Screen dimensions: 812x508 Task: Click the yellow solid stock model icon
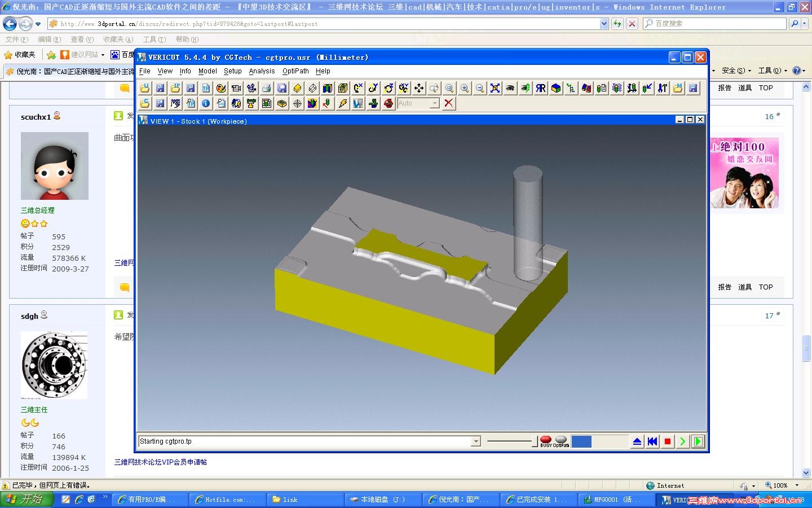pyautogui.click(x=297, y=88)
